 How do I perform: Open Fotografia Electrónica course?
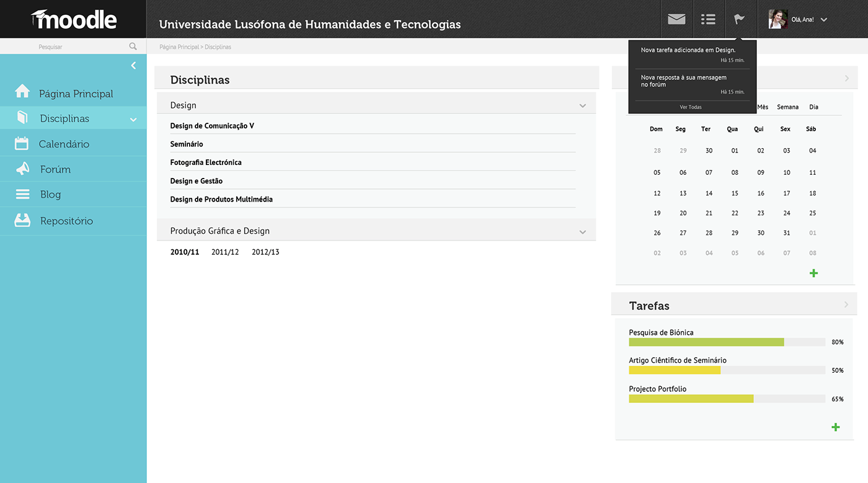[206, 162]
